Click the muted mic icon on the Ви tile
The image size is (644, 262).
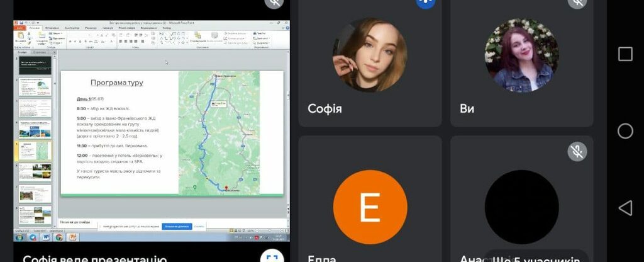click(577, 3)
